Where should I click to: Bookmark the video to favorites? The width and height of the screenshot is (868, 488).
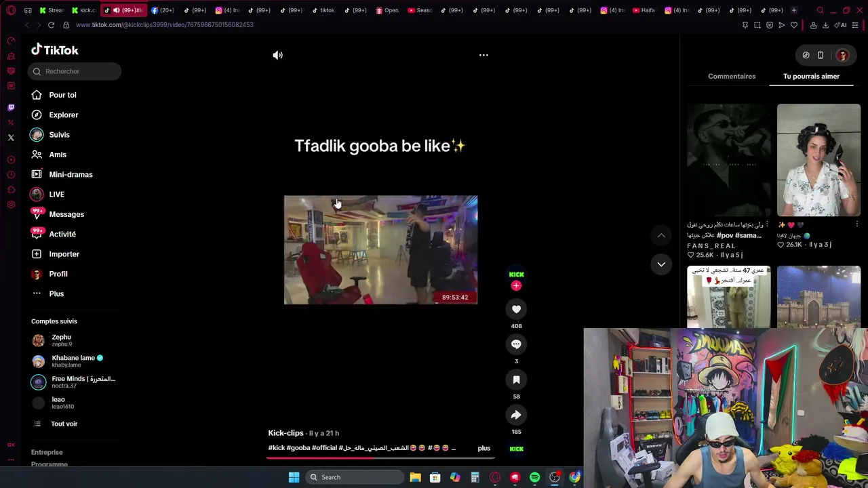pyautogui.click(x=516, y=380)
